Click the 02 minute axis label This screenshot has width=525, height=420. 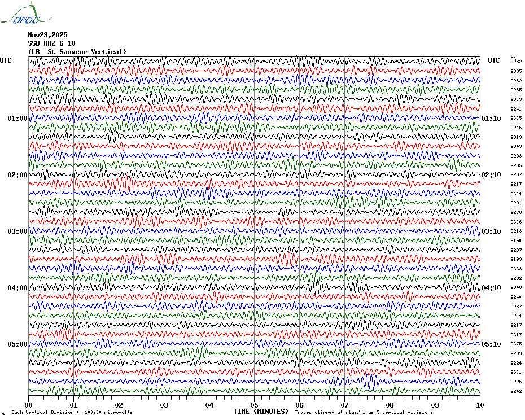click(x=119, y=405)
